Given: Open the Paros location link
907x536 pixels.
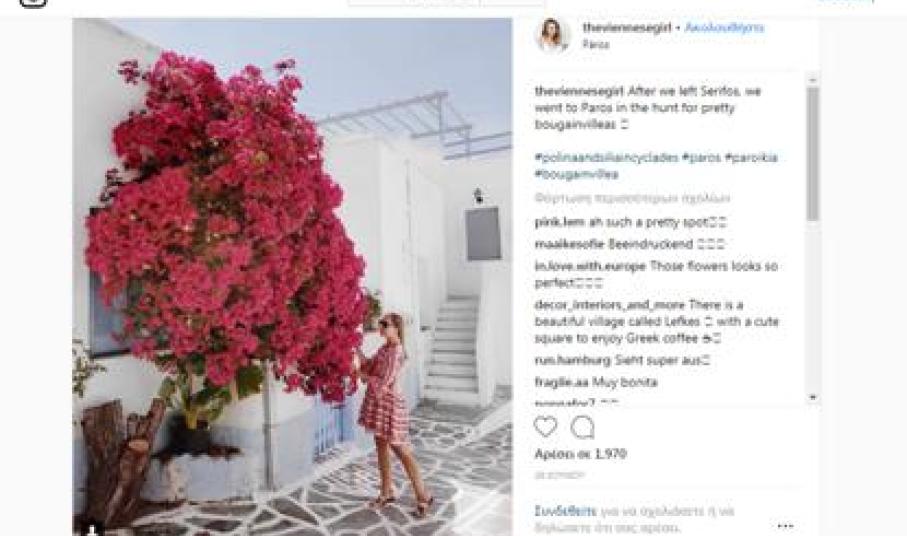Looking at the screenshot, I should tap(595, 44).
